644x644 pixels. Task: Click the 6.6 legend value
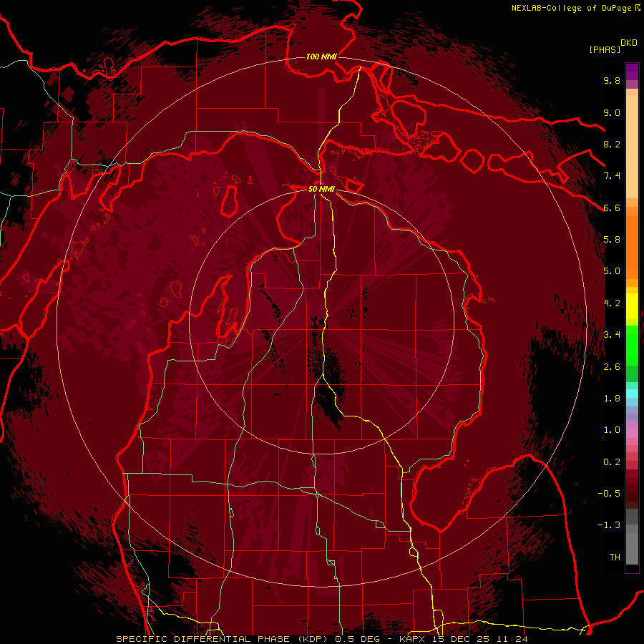(x=612, y=208)
